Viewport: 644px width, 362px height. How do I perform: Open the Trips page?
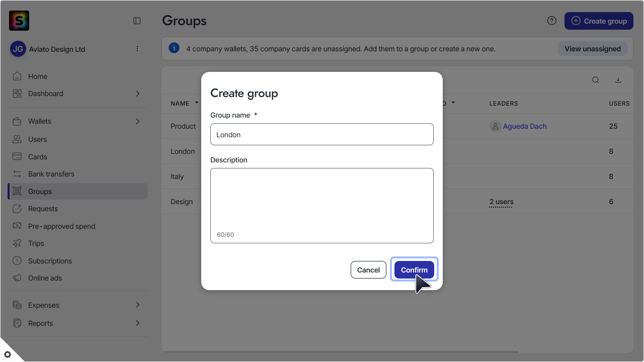[78, 243]
